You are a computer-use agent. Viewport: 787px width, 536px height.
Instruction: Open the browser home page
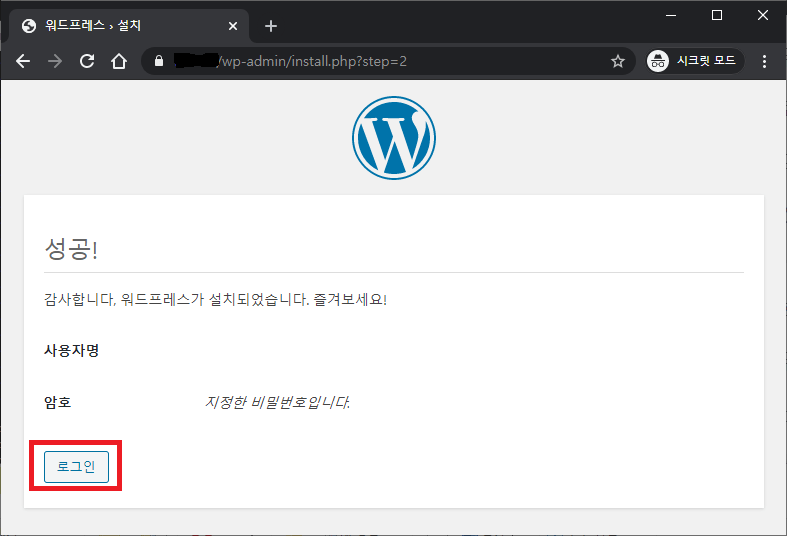point(118,61)
